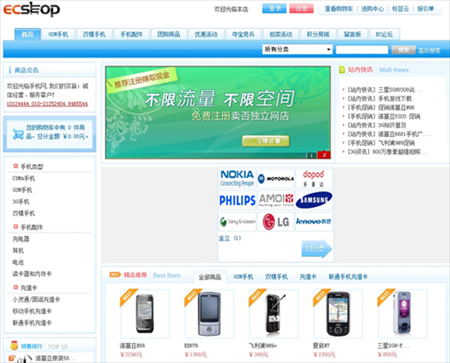The width and height of the screenshot is (450, 363).
Task: Open the CDMA手机 sidebar category
Action: point(24,178)
